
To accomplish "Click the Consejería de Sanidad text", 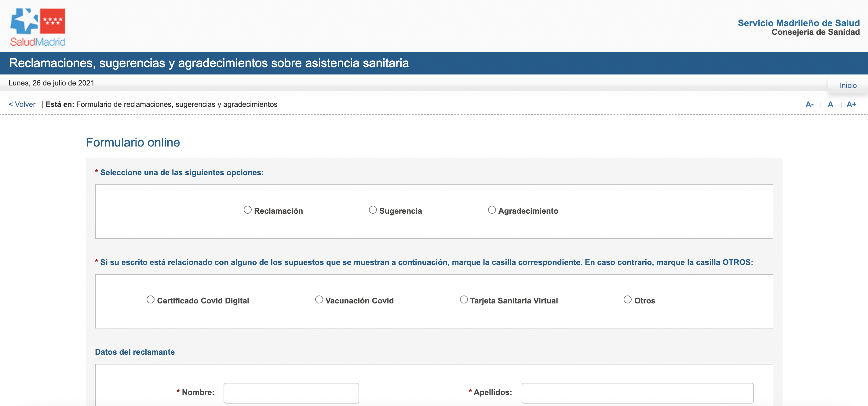I will (815, 32).
